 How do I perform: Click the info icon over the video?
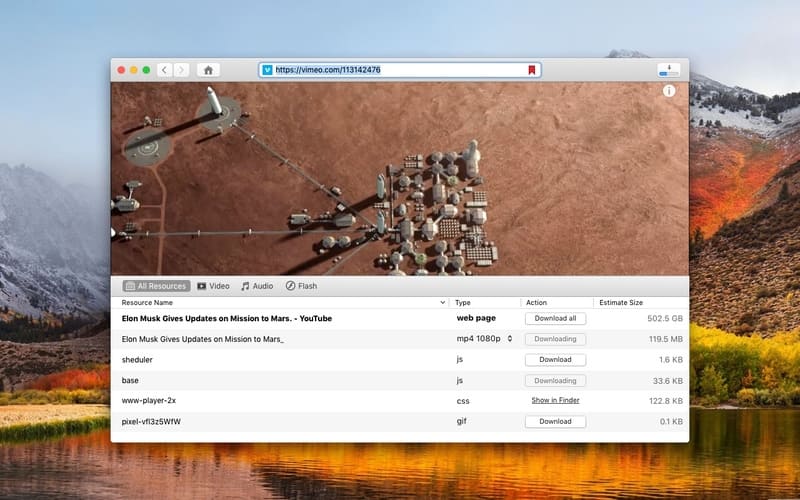tap(669, 91)
